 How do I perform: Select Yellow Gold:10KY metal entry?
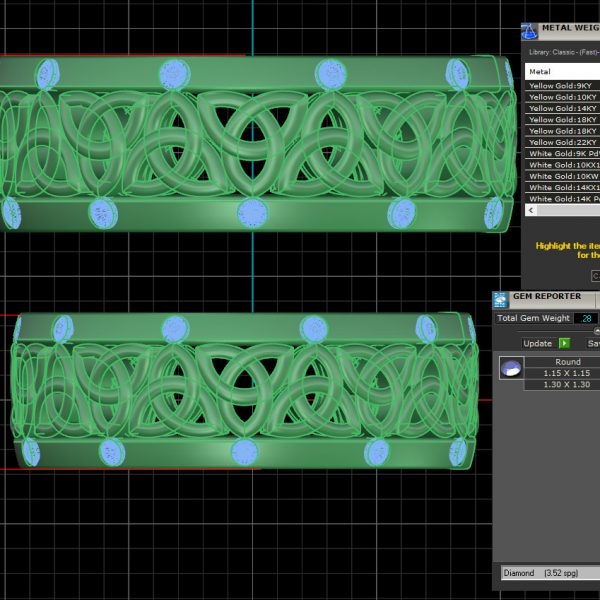tap(561, 97)
